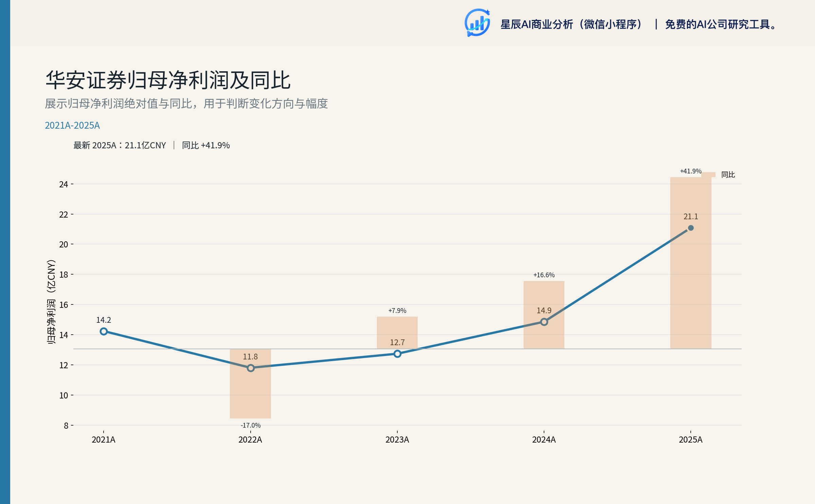Select the 2023A data point marker
The image size is (815, 504).
[x=397, y=354]
